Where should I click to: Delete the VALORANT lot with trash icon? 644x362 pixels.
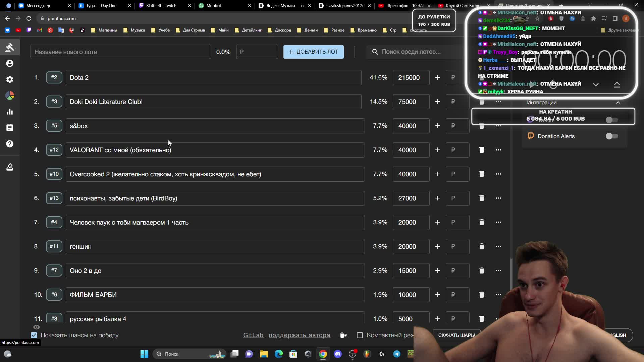(481, 150)
